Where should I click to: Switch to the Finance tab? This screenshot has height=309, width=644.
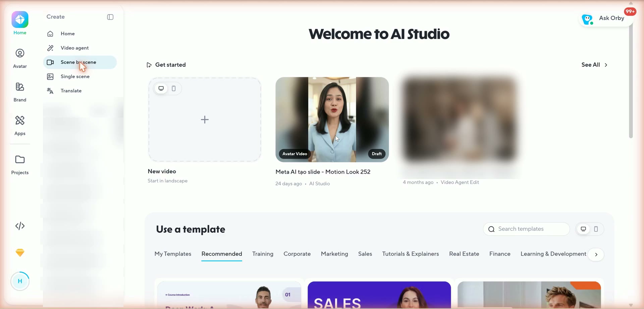[x=500, y=254]
